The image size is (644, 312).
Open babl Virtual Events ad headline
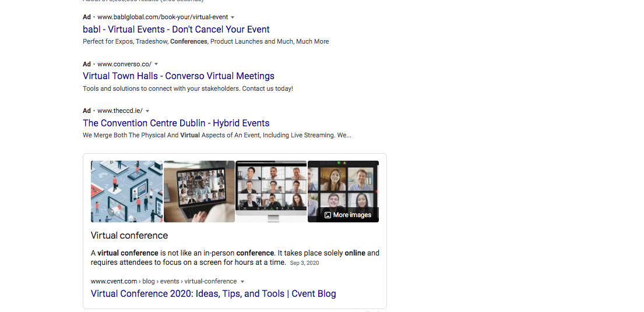[x=176, y=30]
